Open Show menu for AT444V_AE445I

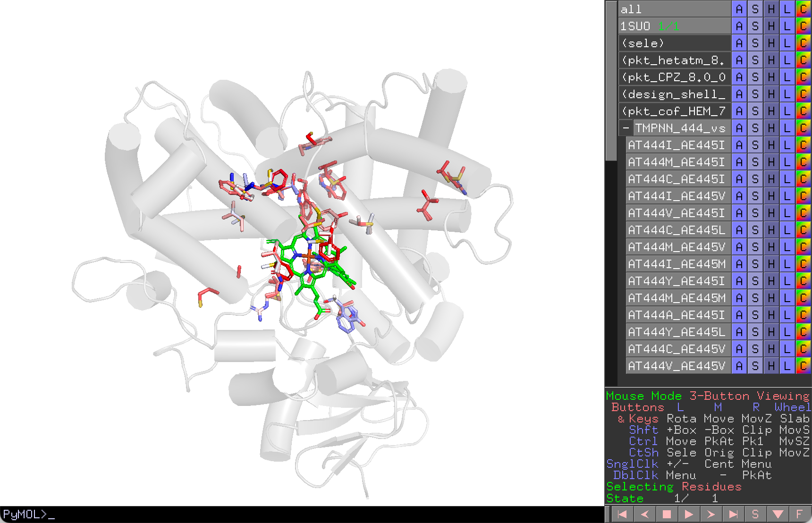[755, 213]
